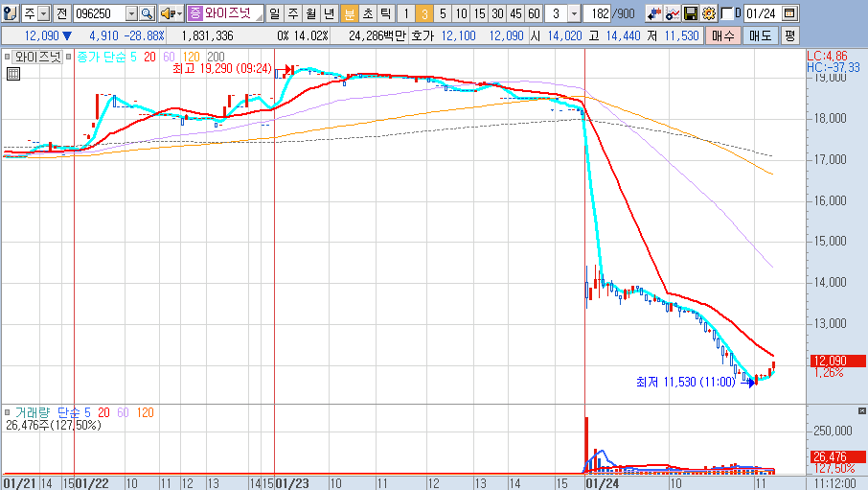
Task: Click price moving average 60 legend label
Action: [x=169, y=57]
